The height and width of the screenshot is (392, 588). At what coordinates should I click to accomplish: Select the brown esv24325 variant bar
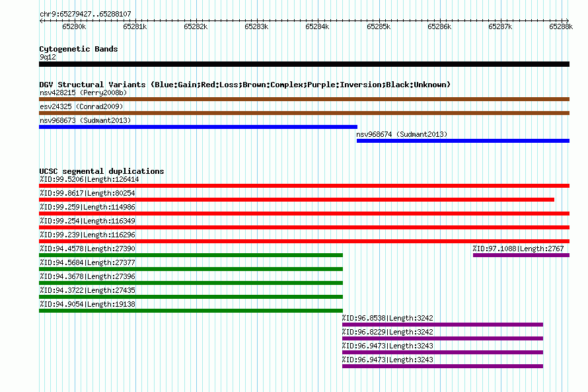304,113
